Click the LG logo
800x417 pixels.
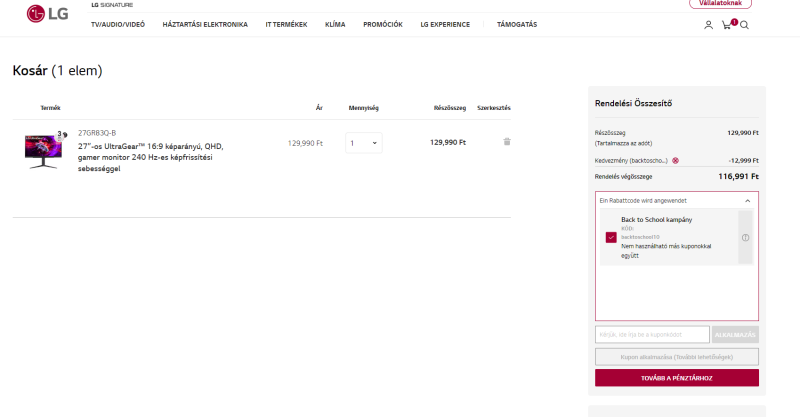47,14
